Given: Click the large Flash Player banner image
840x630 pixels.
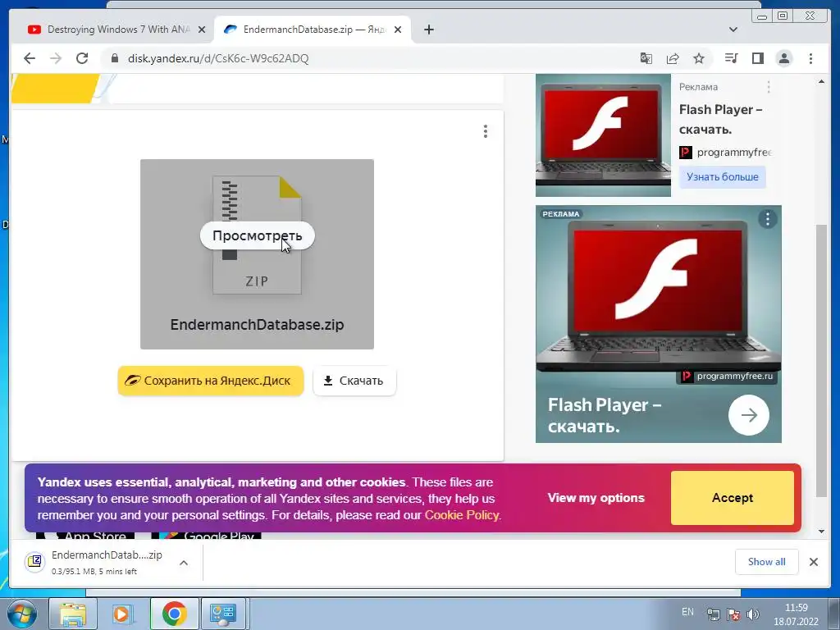Looking at the screenshot, I should pos(659,294).
